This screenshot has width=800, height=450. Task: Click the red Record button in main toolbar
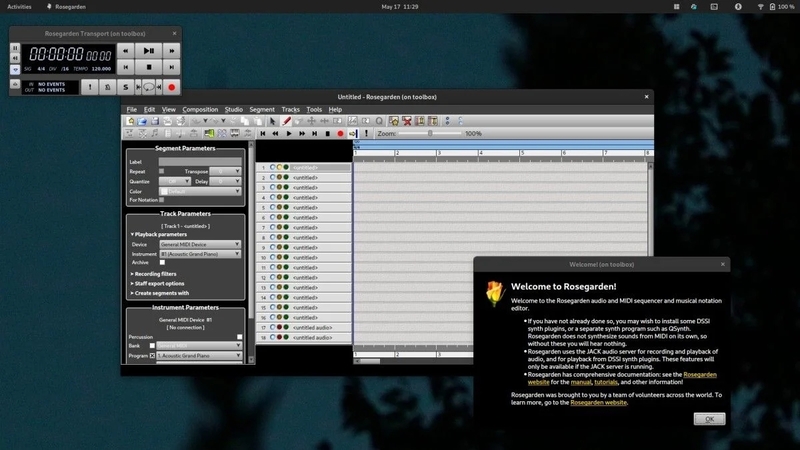[x=340, y=134]
